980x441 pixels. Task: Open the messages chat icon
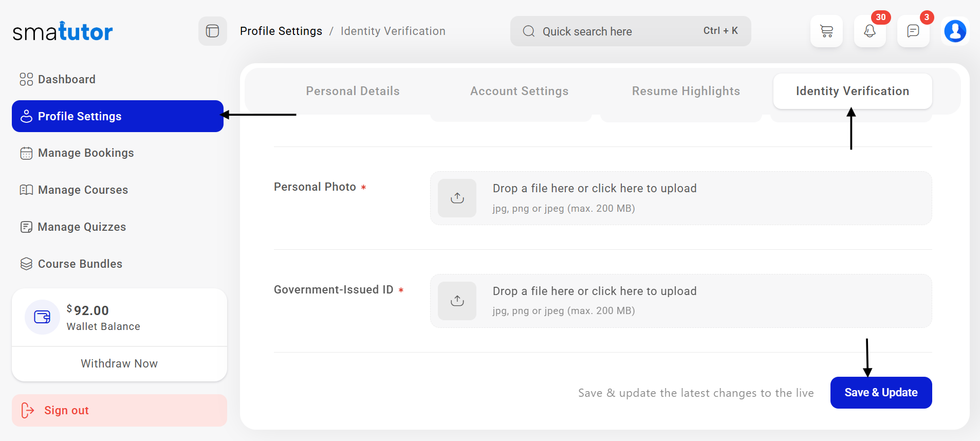click(x=913, y=31)
